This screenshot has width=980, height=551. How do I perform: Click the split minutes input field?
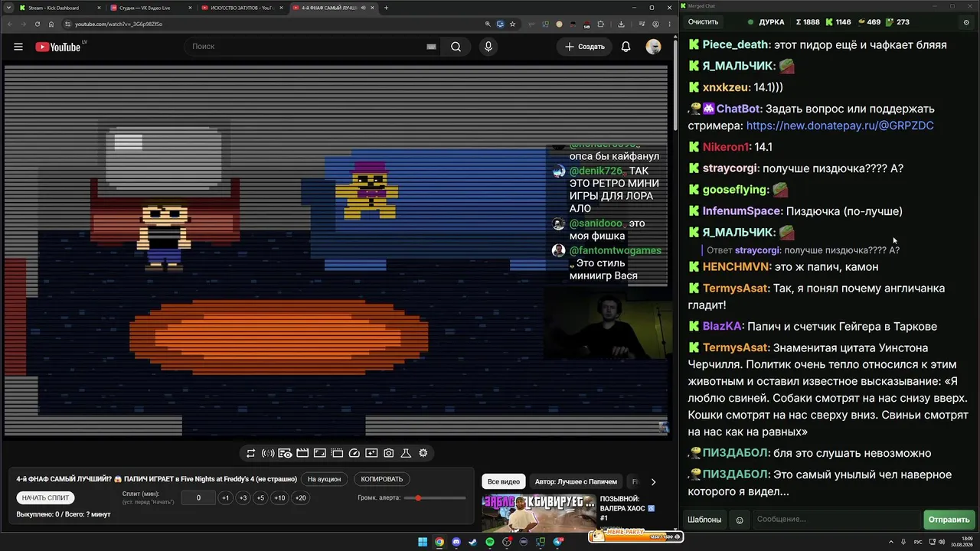[198, 498]
